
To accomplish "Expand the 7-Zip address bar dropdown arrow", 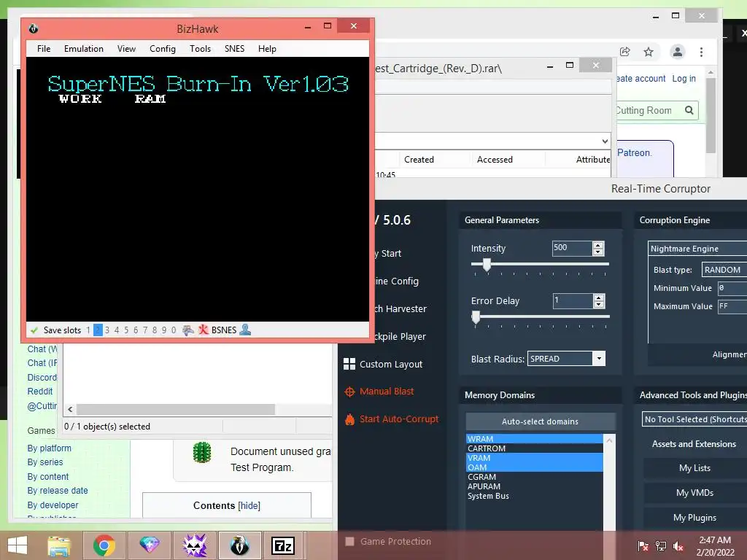I will coord(605,141).
